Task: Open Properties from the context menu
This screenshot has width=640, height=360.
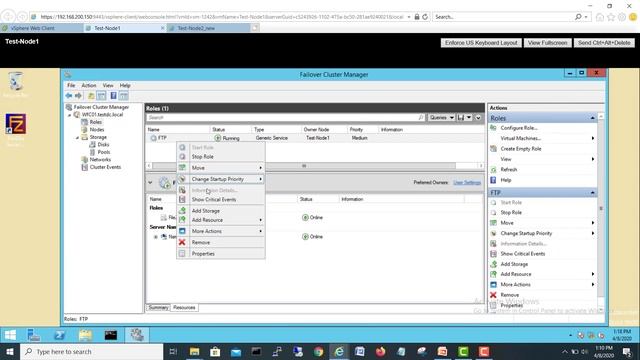Action: (221, 253)
